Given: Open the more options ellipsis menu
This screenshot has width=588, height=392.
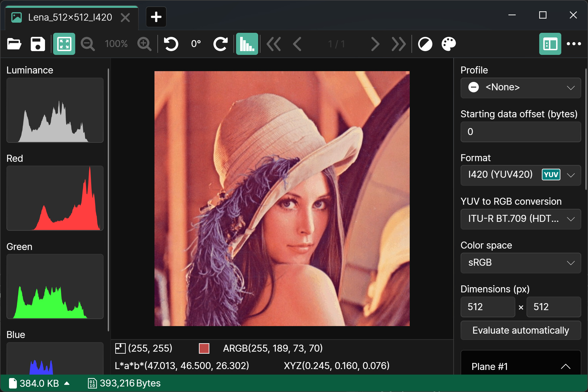Looking at the screenshot, I should coord(574,44).
